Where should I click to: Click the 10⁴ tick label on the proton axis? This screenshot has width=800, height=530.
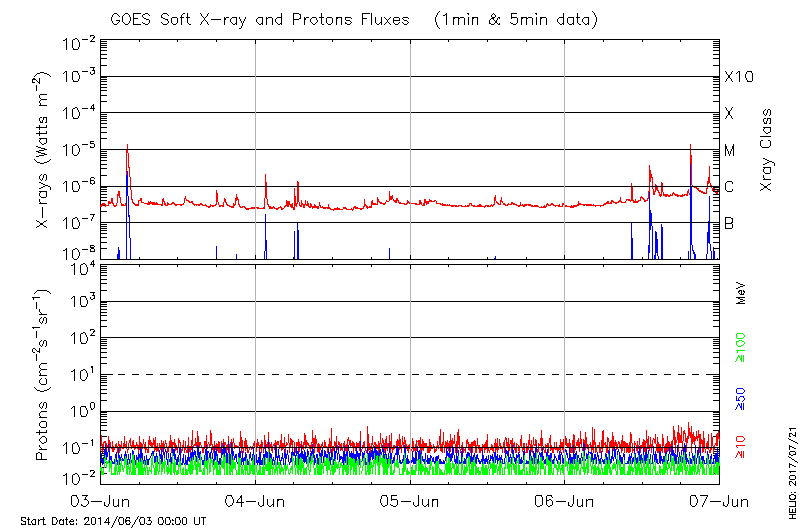(82, 266)
